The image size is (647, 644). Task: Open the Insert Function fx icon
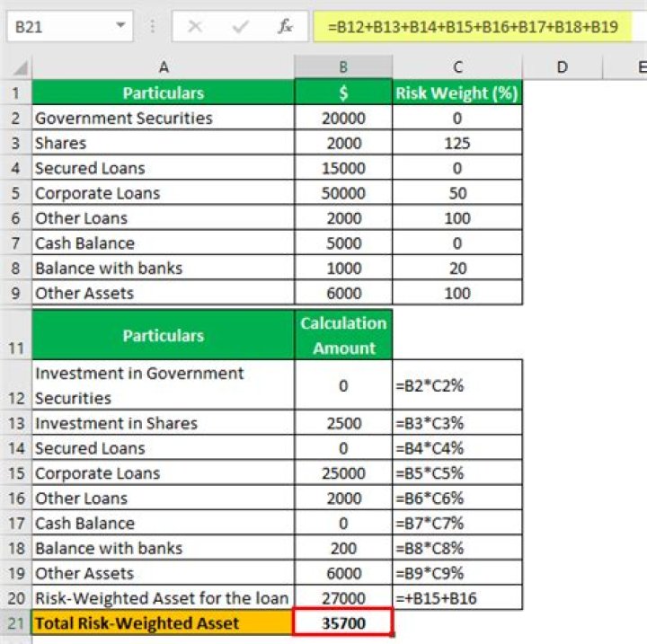pos(285,27)
